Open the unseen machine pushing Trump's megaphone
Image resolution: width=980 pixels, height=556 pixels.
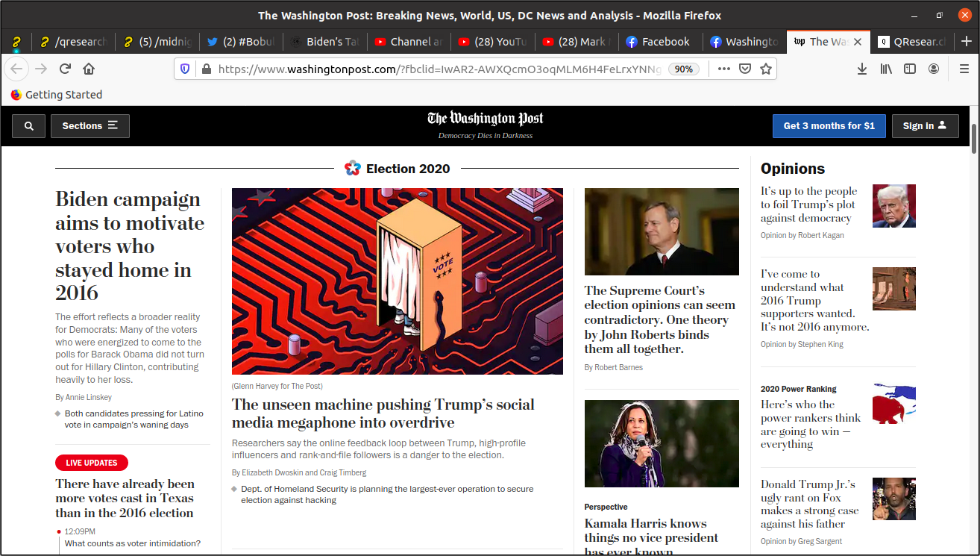(383, 413)
